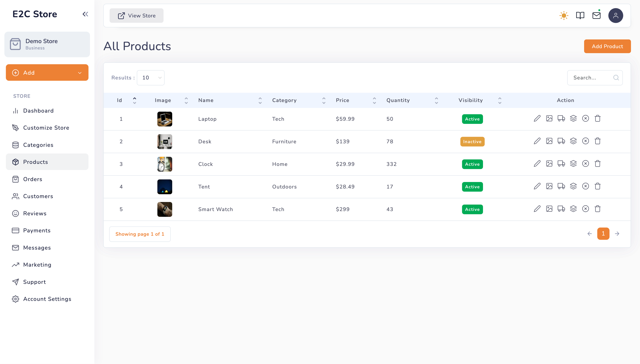Image resolution: width=640 pixels, height=364 pixels.
Task: Click the pencil edit icon for Laptop
Action: pyautogui.click(x=537, y=119)
